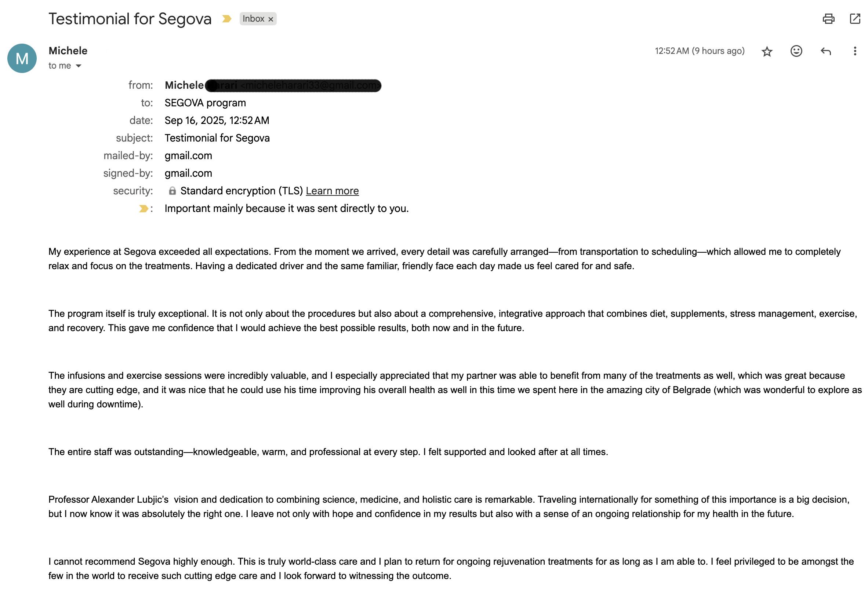Click 'SEGOVA program' recipient in details
The width and height of the screenshot is (868, 612).
(205, 103)
